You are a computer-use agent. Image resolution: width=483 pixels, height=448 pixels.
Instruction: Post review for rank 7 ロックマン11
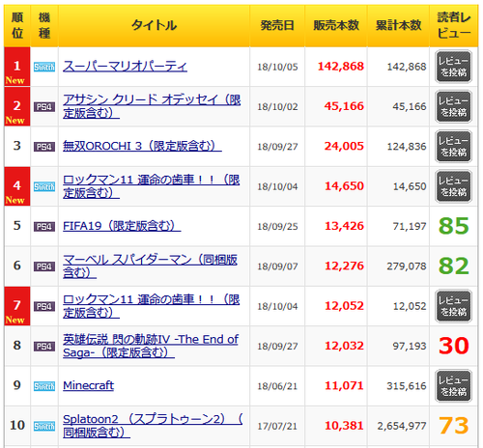(x=454, y=306)
